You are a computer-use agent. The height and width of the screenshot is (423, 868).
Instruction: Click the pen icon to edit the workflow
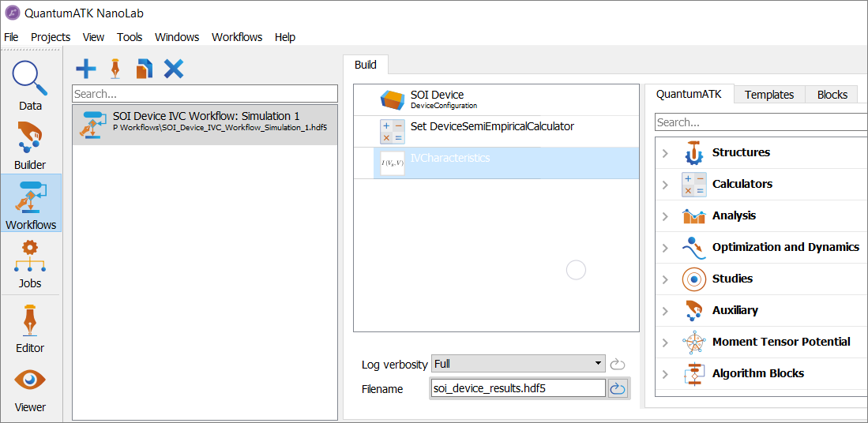tap(115, 69)
